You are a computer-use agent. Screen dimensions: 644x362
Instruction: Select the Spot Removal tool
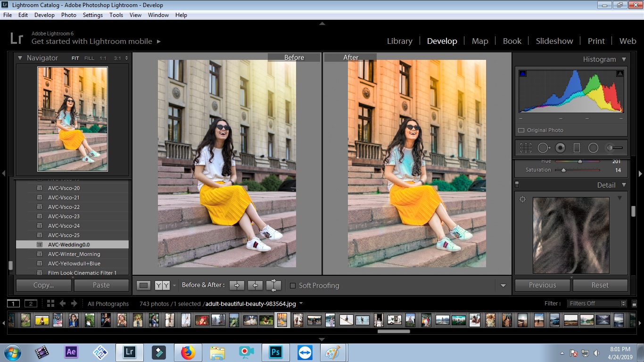[543, 148]
